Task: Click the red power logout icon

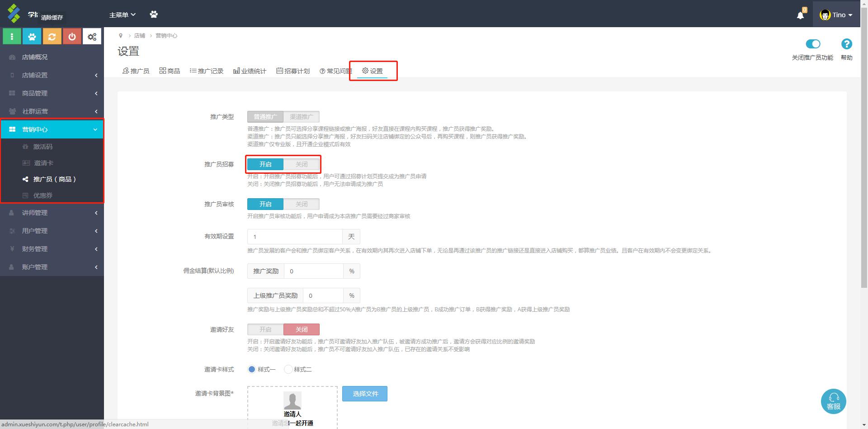Action: [72, 37]
